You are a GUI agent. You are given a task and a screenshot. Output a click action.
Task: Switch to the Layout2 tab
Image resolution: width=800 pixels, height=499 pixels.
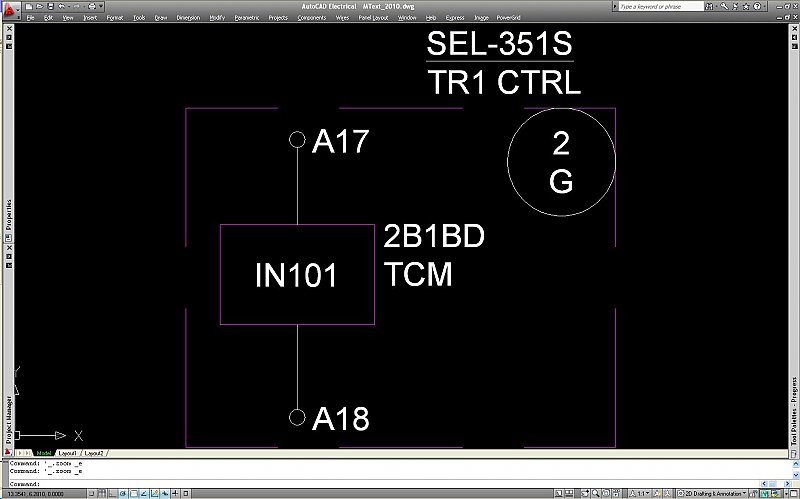click(94, 453)
